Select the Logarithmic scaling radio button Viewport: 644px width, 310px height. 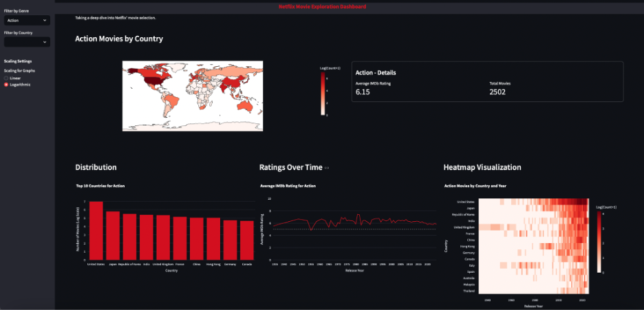[x=6, y=84]
